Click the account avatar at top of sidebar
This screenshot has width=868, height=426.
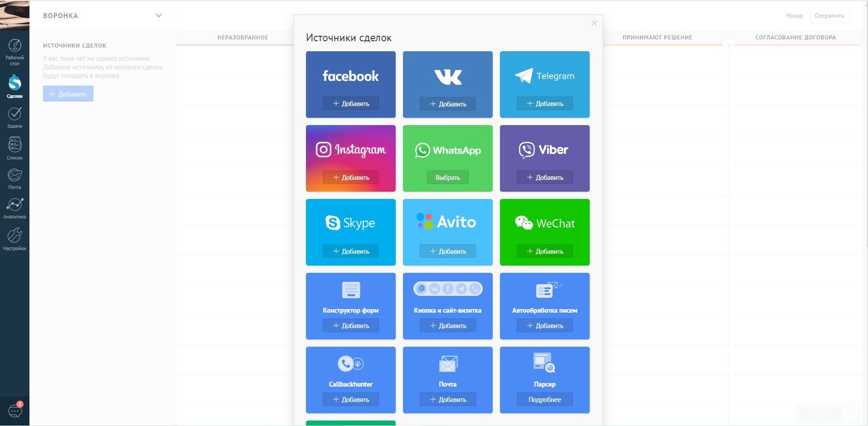14,15
